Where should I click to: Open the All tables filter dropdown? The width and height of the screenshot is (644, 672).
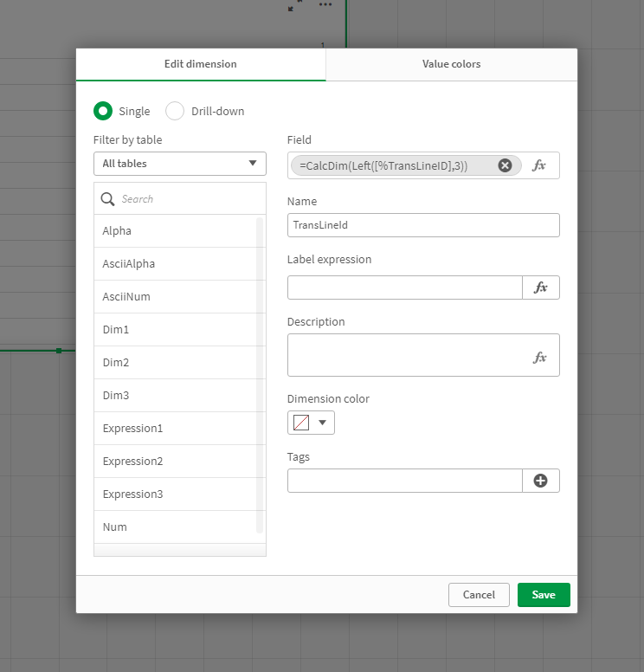179,164
